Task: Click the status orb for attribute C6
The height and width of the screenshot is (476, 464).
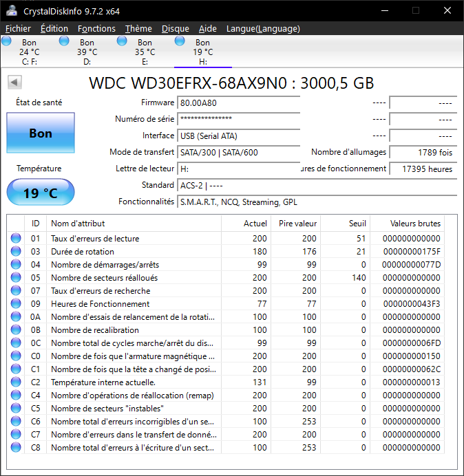Action: (x=16, y=421)
